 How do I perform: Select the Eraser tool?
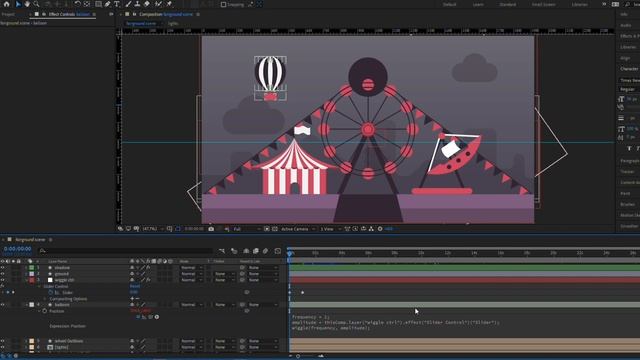click(x=147, y=4)
